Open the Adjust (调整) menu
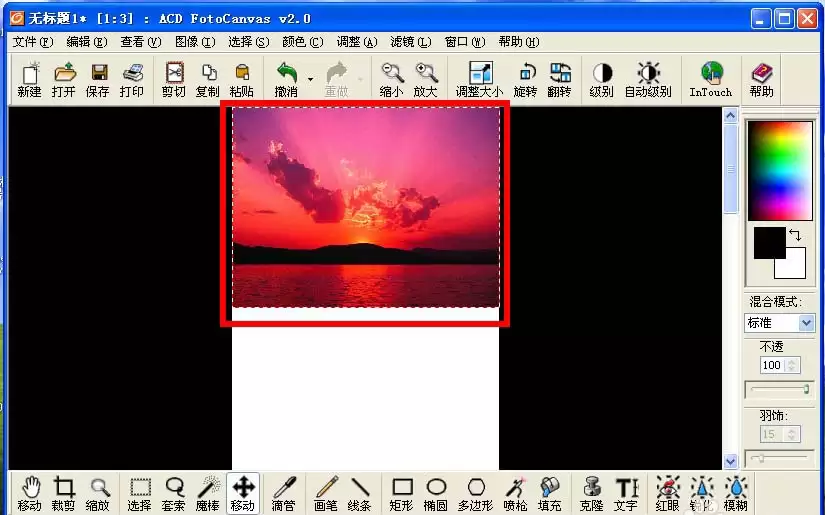 pos(357,42)
